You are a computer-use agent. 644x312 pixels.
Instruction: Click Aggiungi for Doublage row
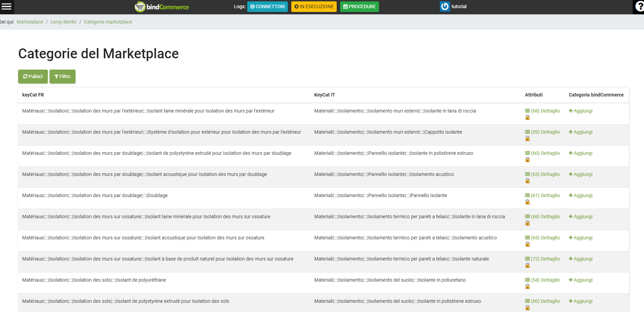[580, 195]
